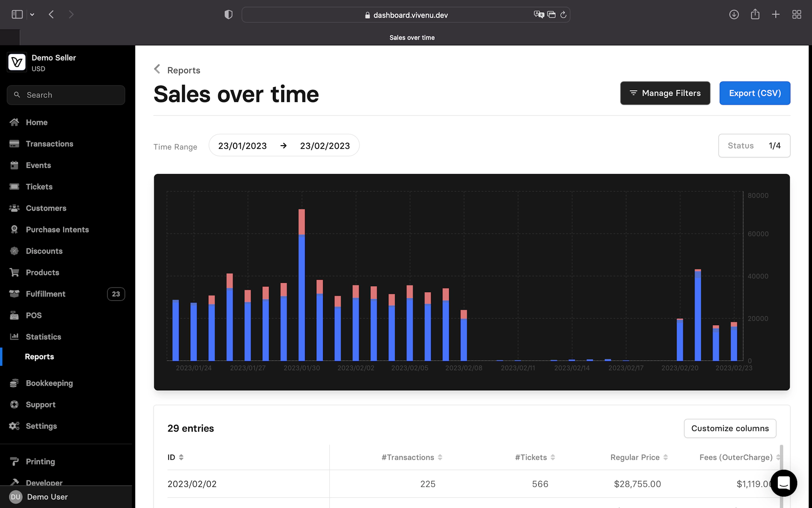Click the Printing paint roller icon
Viewport: 812px width, 508px height.
(x=14, y=461)
